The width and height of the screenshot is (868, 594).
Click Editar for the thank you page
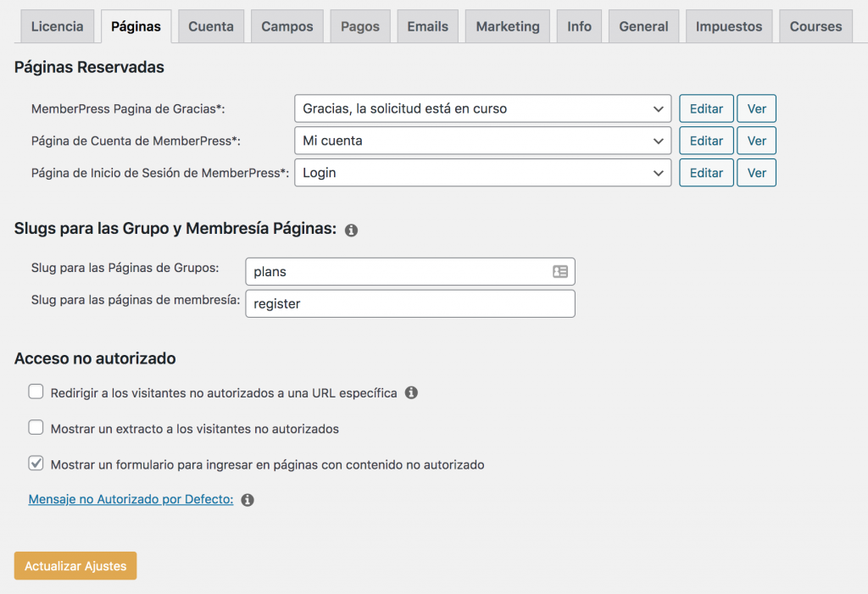706,108
